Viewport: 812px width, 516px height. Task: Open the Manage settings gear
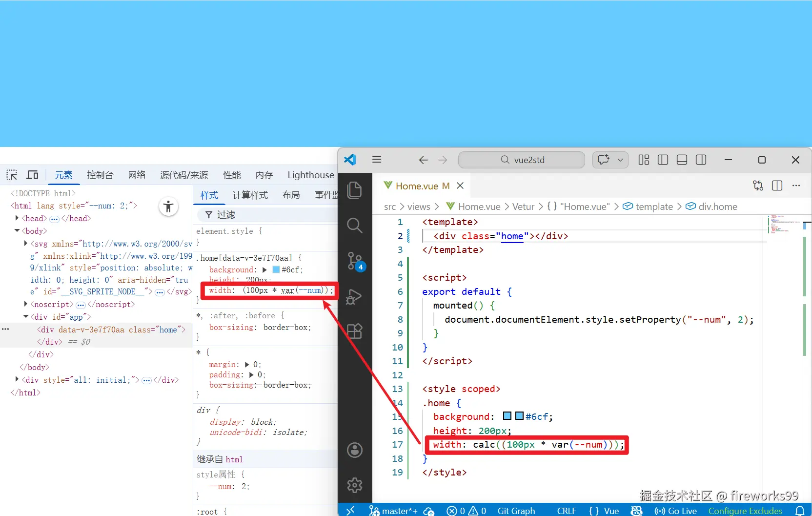354,485
